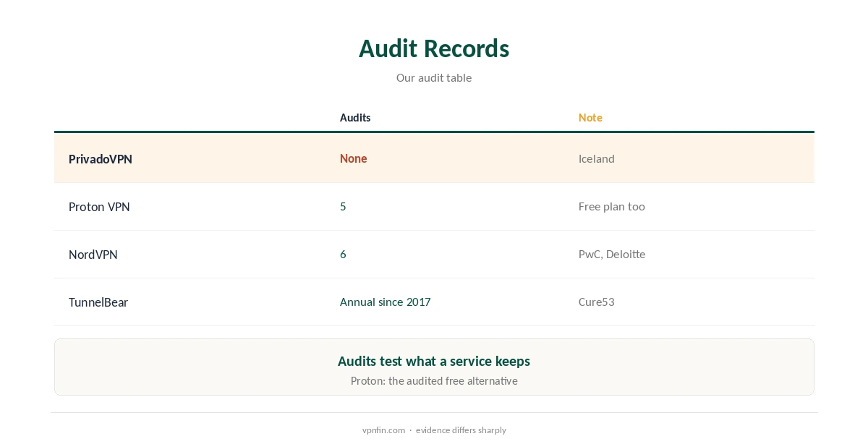The image size is (868, 444).
Task: Select the Proton VPN row name
Action: (x=99, y=207)
